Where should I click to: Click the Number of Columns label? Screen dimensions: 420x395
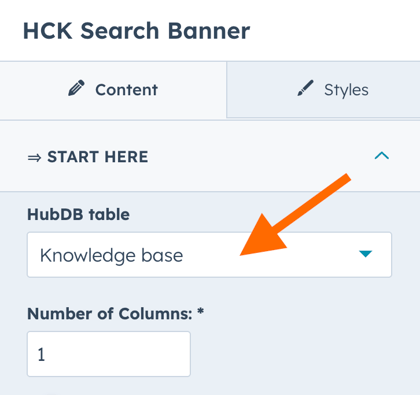tap(110, 314)
